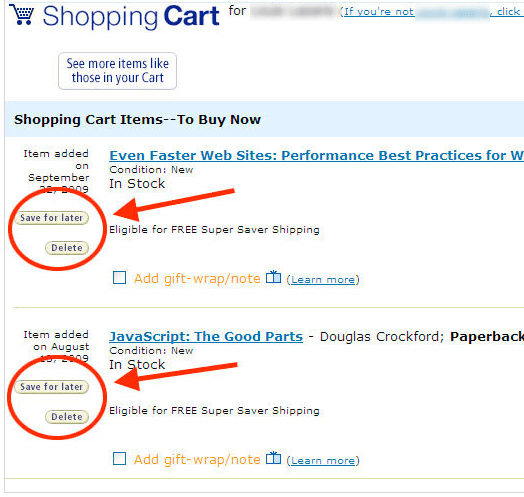
Task: Open the Even Faster Web Sites book link
Action: click(x=316, y=155)
